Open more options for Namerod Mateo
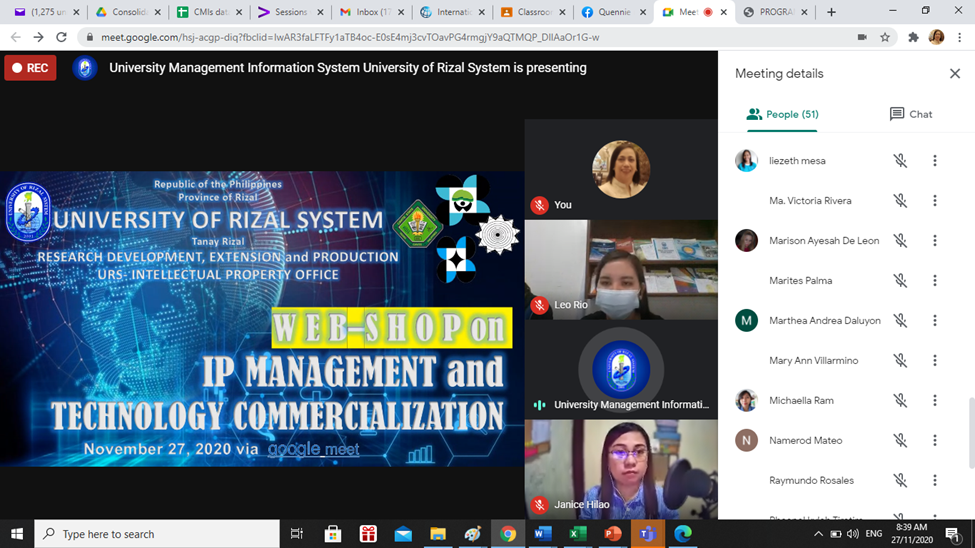Viewport: 975px width, 548px height. pyautogui.click(x=935, y=440)
